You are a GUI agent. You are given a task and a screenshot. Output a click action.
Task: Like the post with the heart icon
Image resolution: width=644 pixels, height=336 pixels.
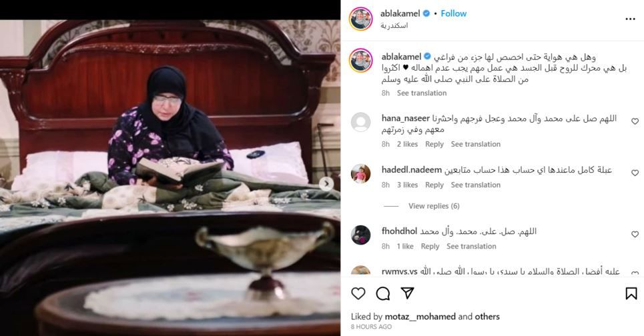358,293
